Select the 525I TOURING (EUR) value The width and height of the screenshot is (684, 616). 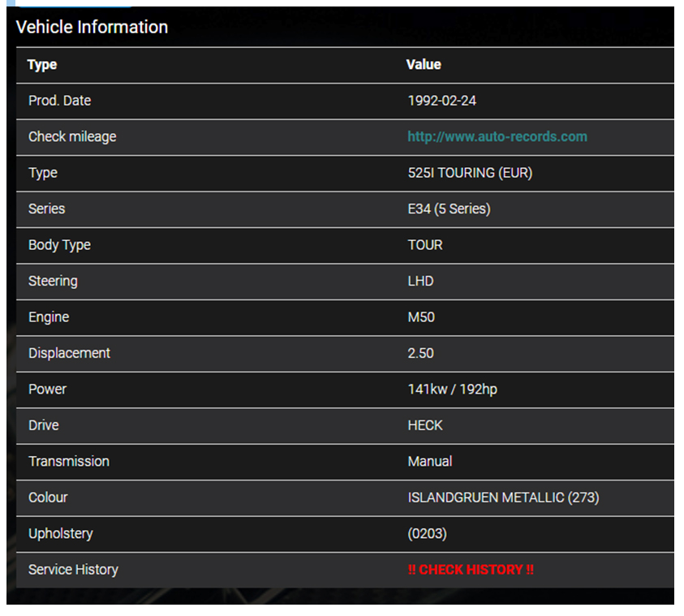point(470,173)
